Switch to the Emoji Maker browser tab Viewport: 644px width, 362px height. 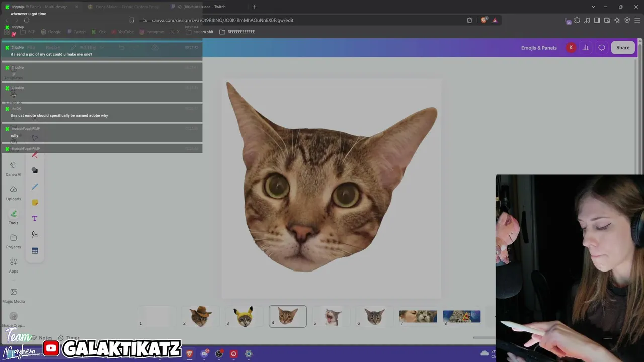pyautogui.click(x=124, y=7)
